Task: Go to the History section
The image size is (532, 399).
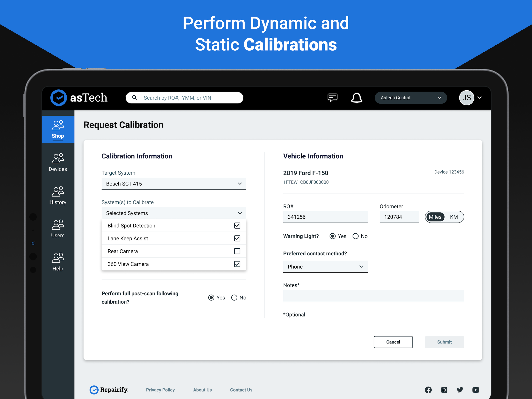Action: coord(58,196)
